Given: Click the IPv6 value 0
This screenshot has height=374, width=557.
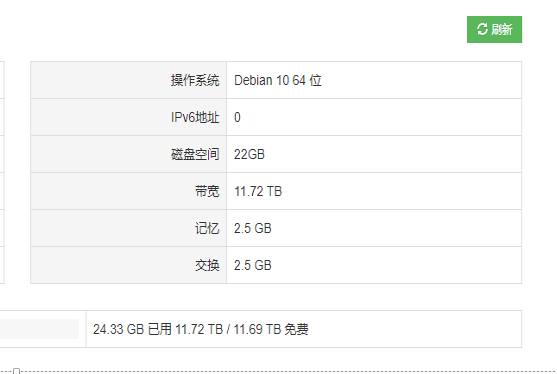Looking at the screenshot, I should pyautogui.click(x=237, y=117).
